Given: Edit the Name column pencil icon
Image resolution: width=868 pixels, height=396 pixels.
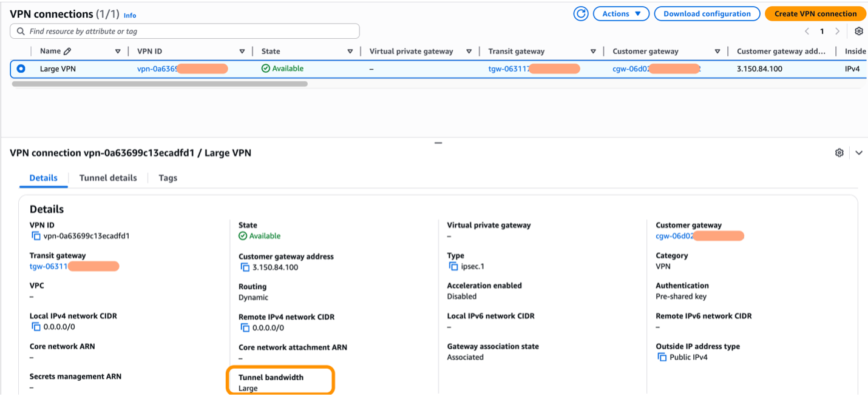Looking at the screenshot, I should 67,52.
